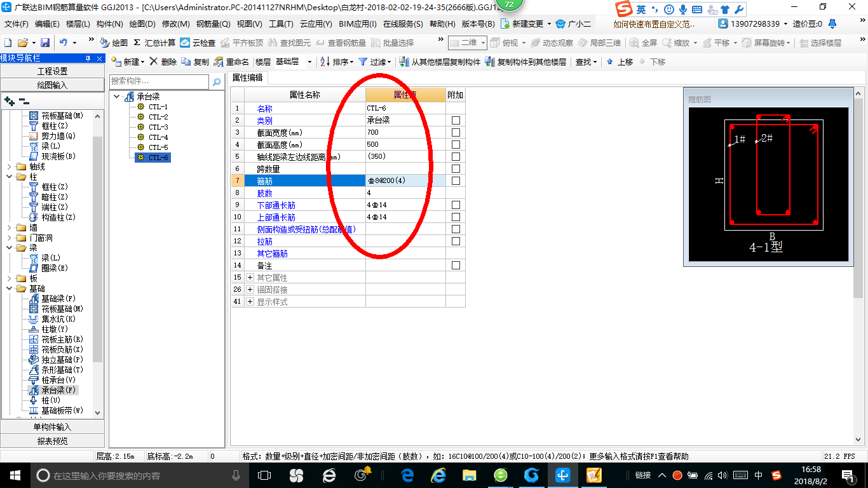The height and width of the screenshot is (488, 868).
Task: Click the 搜索构件 search input field
Action: [159, 81]
